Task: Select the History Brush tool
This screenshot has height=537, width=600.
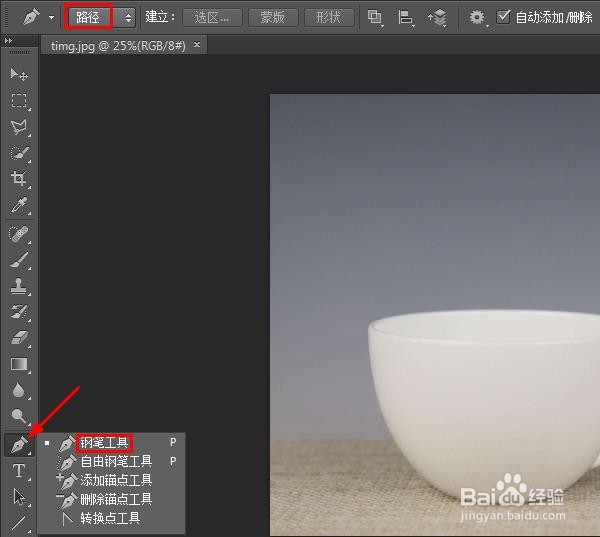Action: tap(19, 312)
